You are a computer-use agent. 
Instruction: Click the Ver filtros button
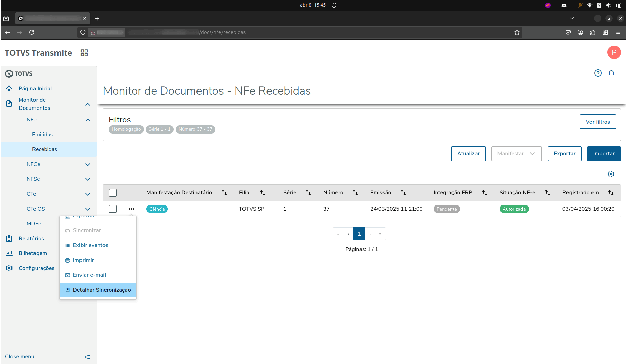598,122
